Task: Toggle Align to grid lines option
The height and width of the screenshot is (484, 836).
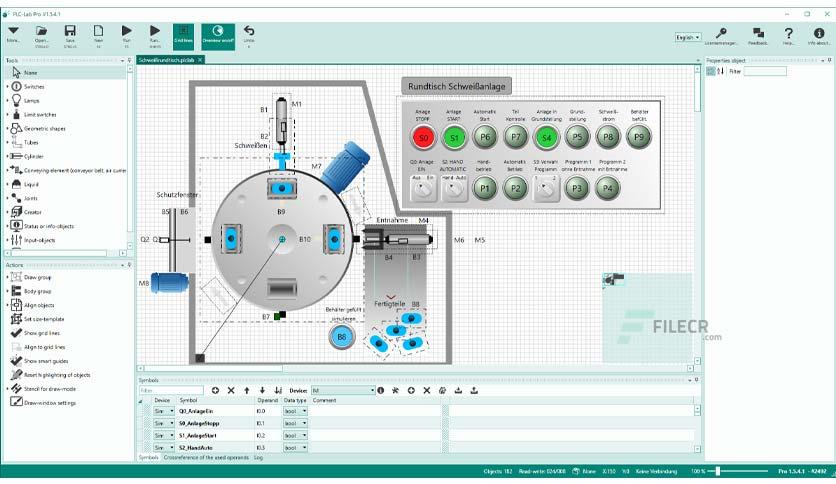Action: coord(44,347)
